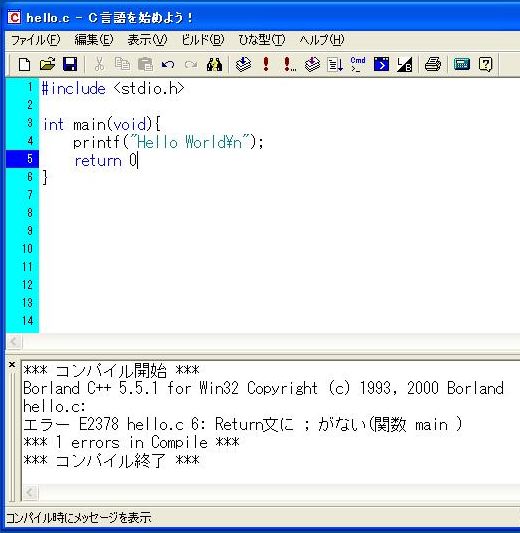520x533 pixels.
Task: Compile the code with the stacked-papers arrow icon
Action: click(x=243, y=64)
